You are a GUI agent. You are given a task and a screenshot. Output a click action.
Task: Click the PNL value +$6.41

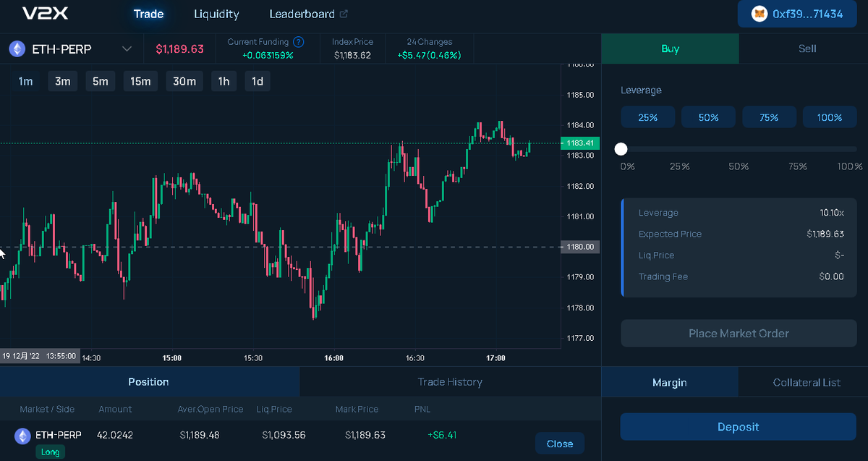pyautogui.click(x=442, y=435)
